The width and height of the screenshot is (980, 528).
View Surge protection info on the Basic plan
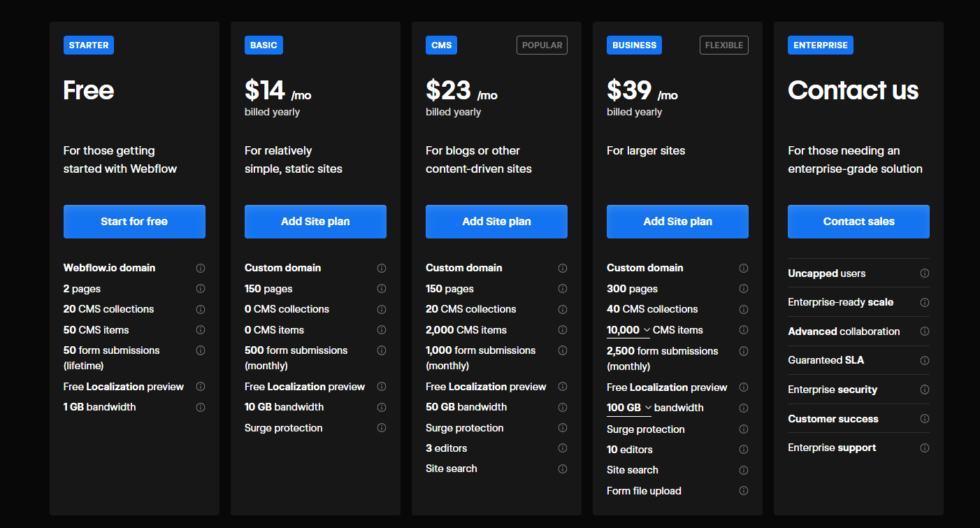(382, 427)
